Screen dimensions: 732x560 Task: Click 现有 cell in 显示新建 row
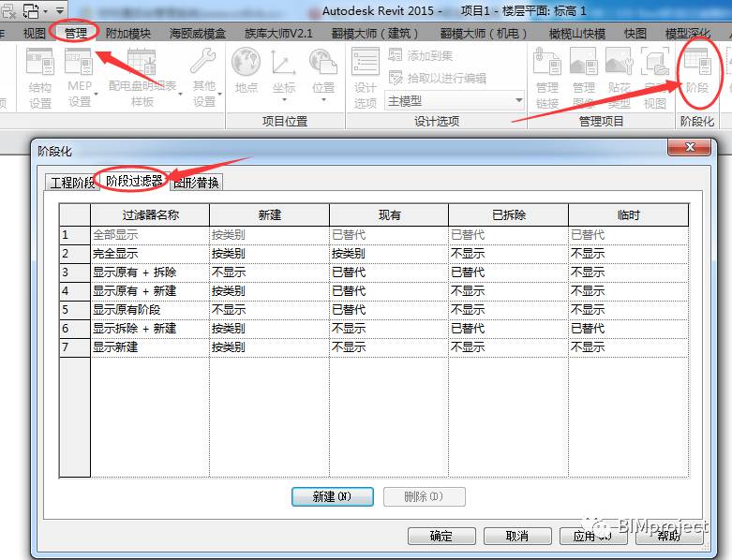(389, 346)
